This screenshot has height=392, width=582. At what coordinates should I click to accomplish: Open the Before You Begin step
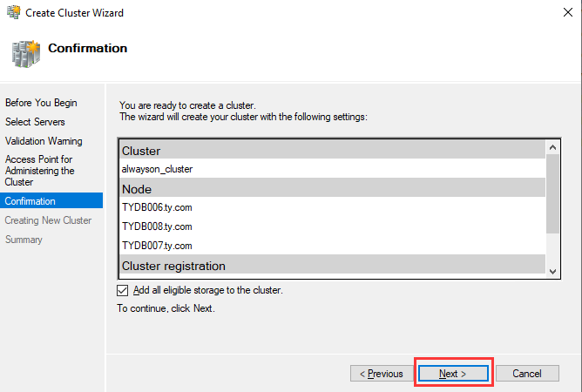point(41,103)
